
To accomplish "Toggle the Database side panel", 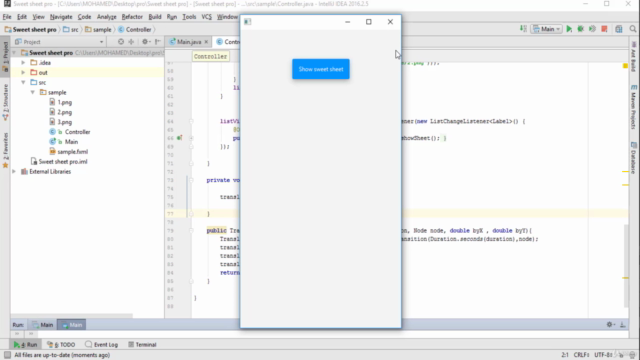I will (634, 158).
